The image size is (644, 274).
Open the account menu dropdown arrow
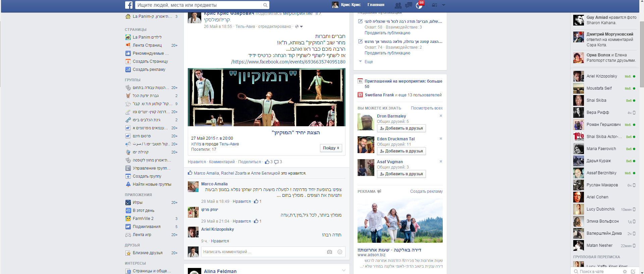click(x=443, y=5)
